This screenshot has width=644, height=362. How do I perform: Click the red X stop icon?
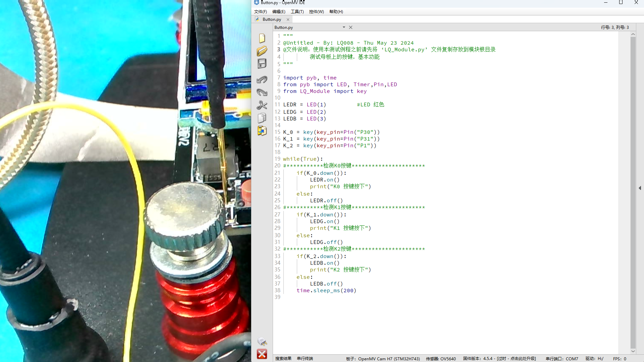[262, 354]
